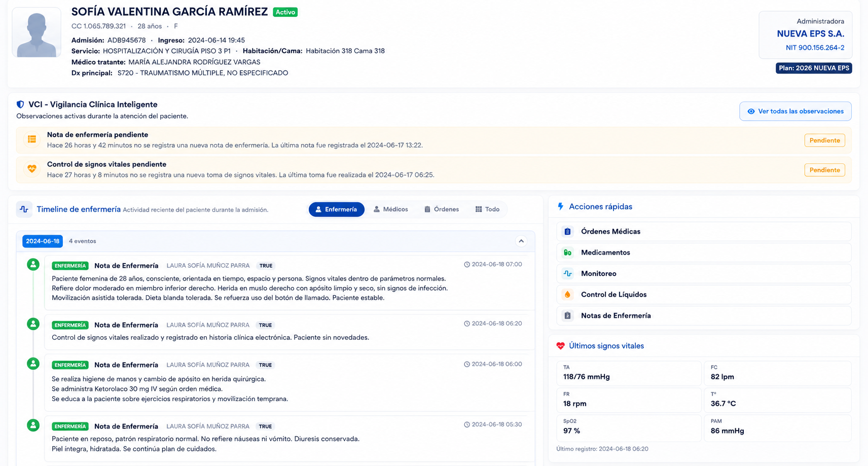The height and width of the screenshot is (466, 868).
Task: Click the timeline marker for 06:20 note
Action: (33, 324)
